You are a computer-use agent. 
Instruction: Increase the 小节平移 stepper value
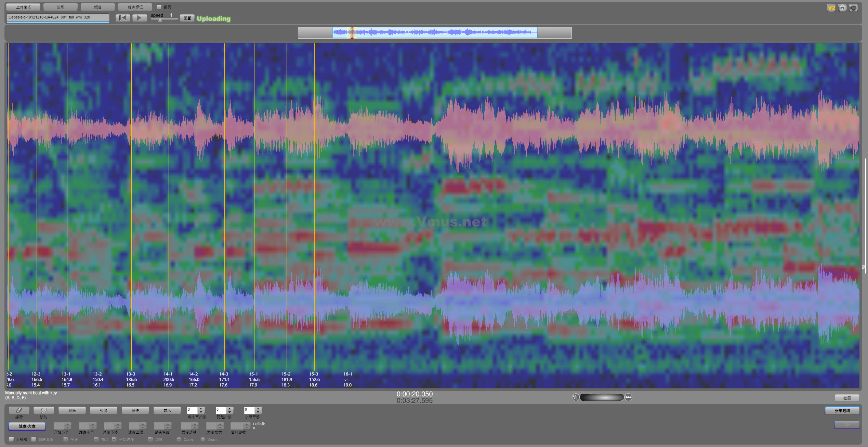pos(258,408)
